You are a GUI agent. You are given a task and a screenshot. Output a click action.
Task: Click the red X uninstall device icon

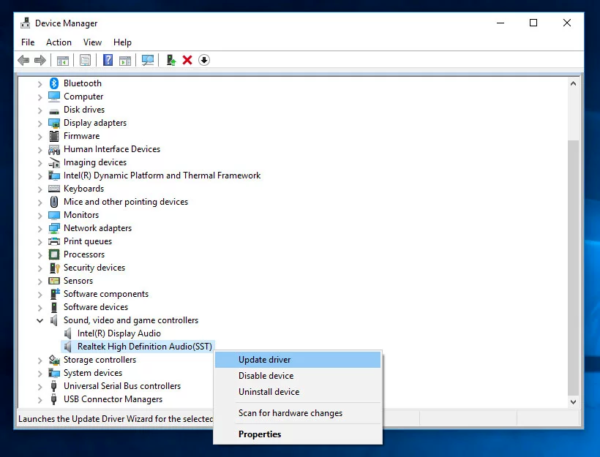(187, 60)
